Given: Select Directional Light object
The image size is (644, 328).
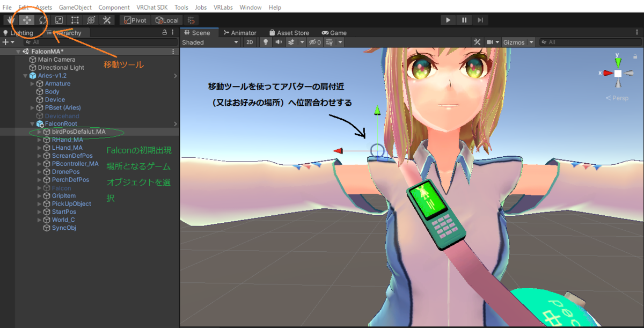Looking at the screenshot, I should click(x=61, y=68).
